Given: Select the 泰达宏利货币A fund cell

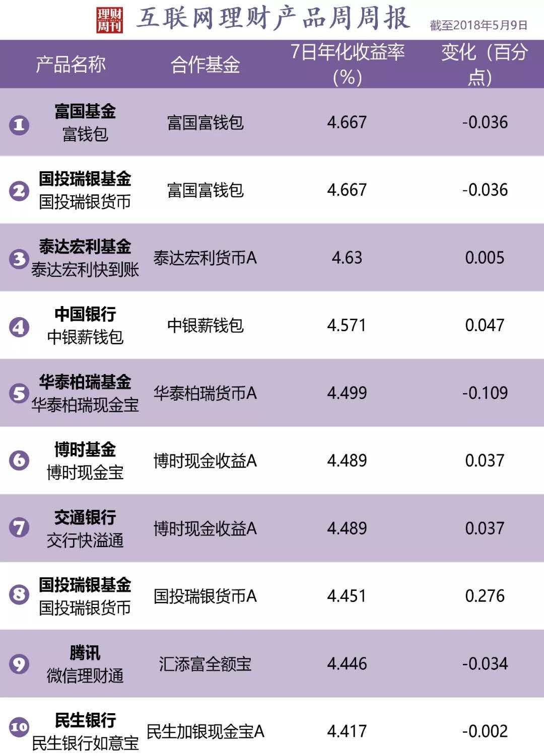Looking at the screenshot, I should [x=205, y=258].
